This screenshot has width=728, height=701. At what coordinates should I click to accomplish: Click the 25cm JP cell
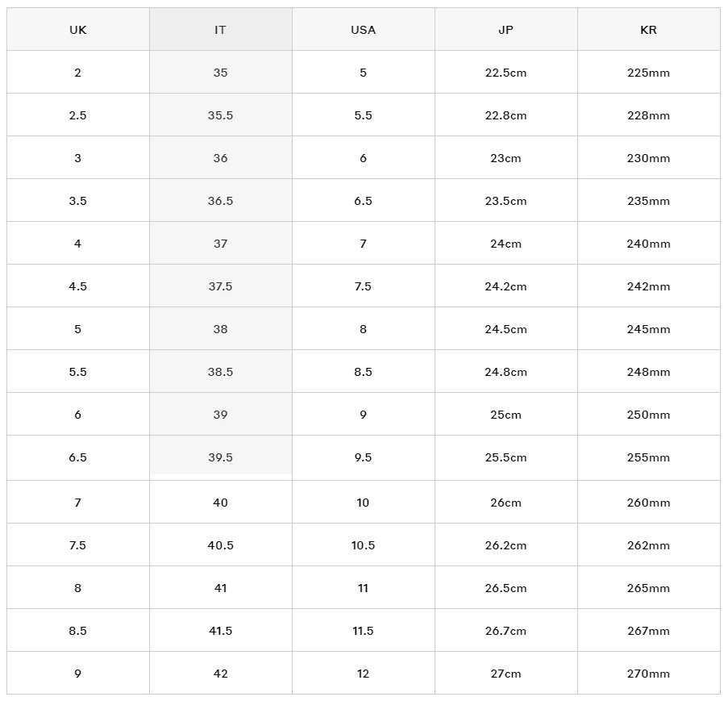(x=505, y=415)
